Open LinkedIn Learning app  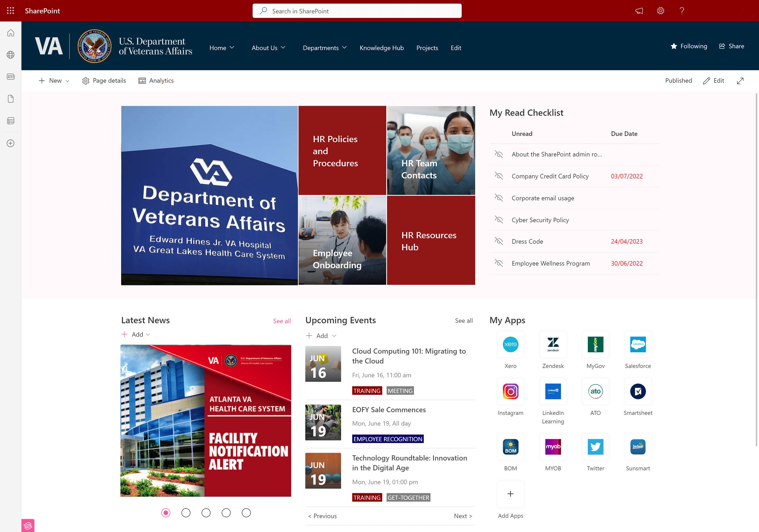click(552, 391)
